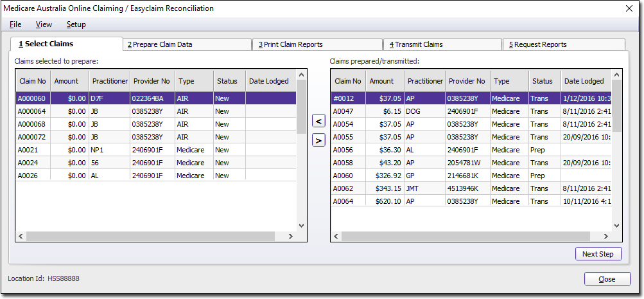The image size is (644, 299).
Task: Click practitioner NP1 cell
Action: 109,150
